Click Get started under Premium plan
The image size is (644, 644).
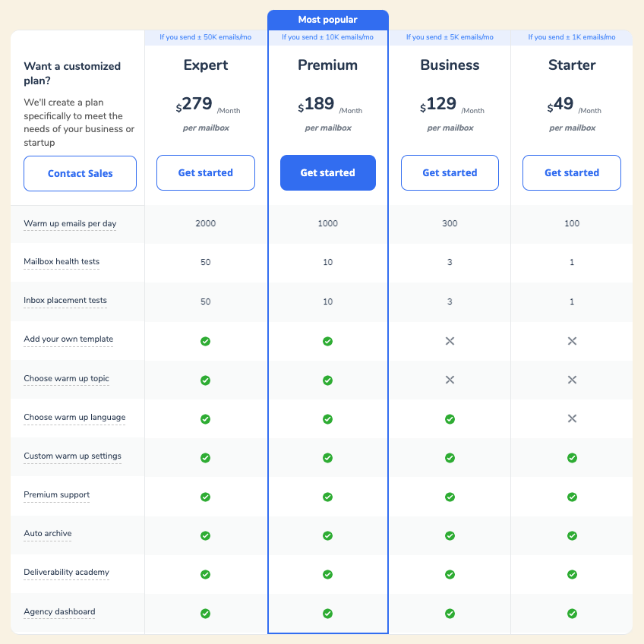coord(327,172)
